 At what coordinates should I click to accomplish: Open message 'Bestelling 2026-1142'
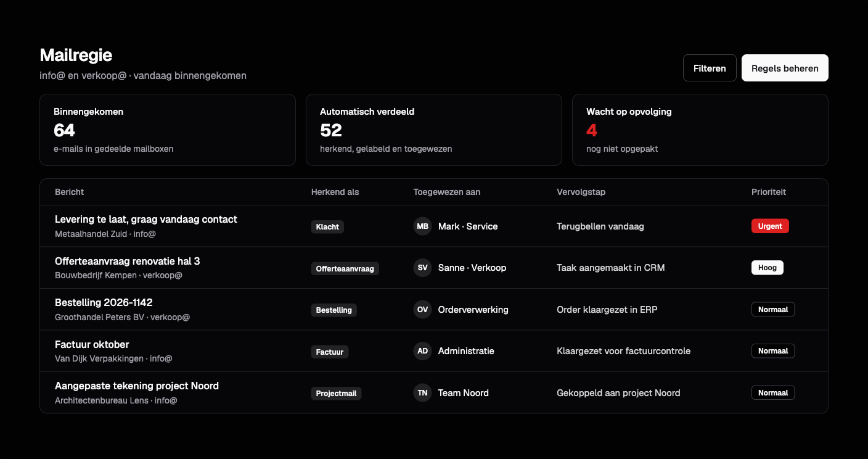click(104, 303)
